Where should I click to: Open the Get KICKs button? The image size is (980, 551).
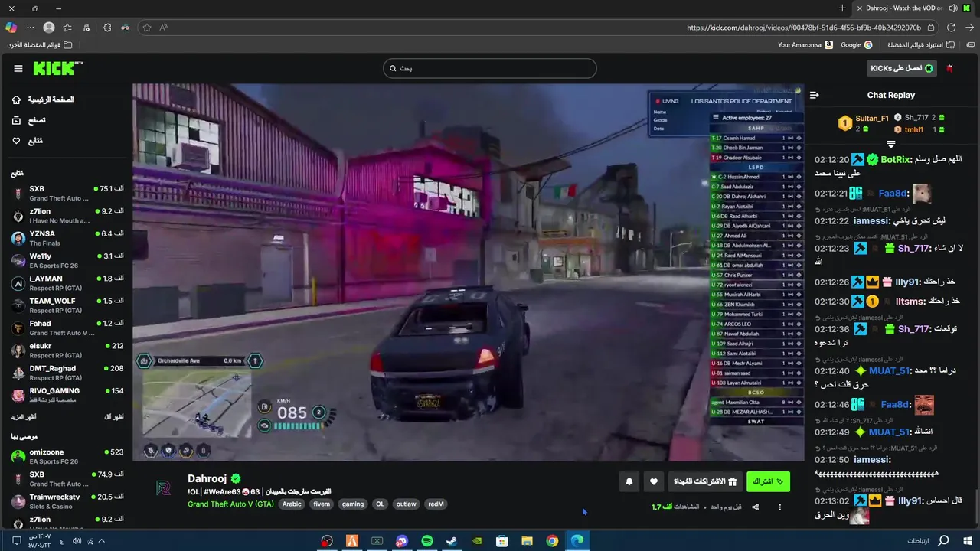point(902,68)
